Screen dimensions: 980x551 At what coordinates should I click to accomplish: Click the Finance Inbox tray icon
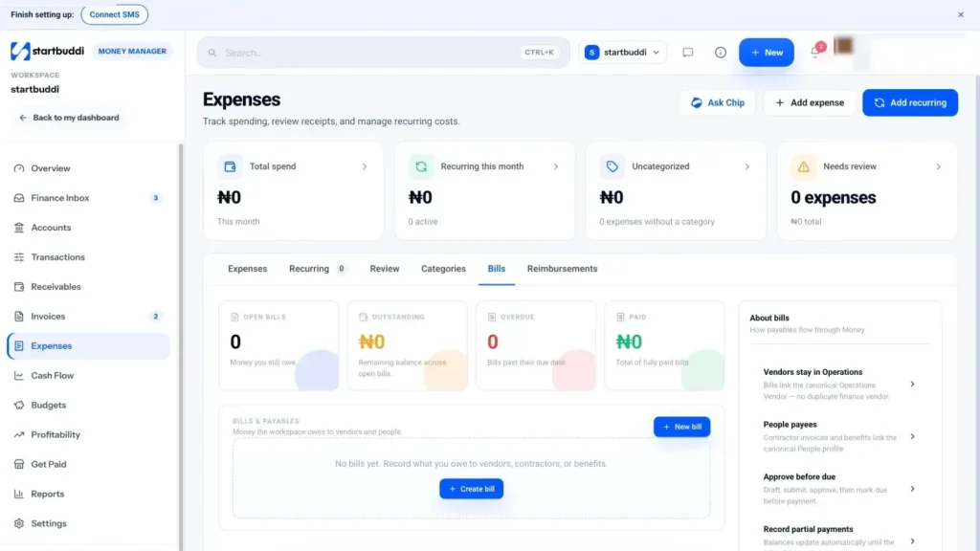[19, 198]
